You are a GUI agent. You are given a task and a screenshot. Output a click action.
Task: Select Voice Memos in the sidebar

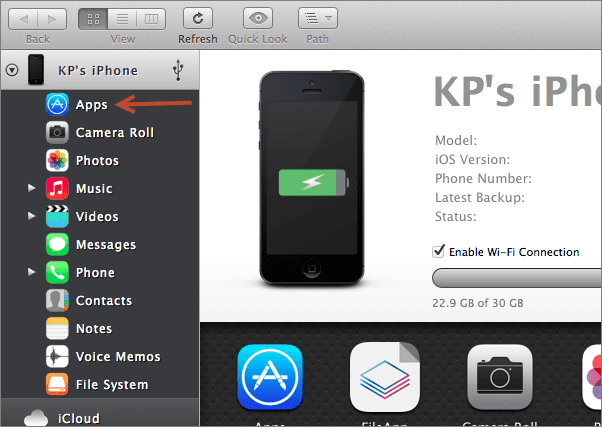118,357
